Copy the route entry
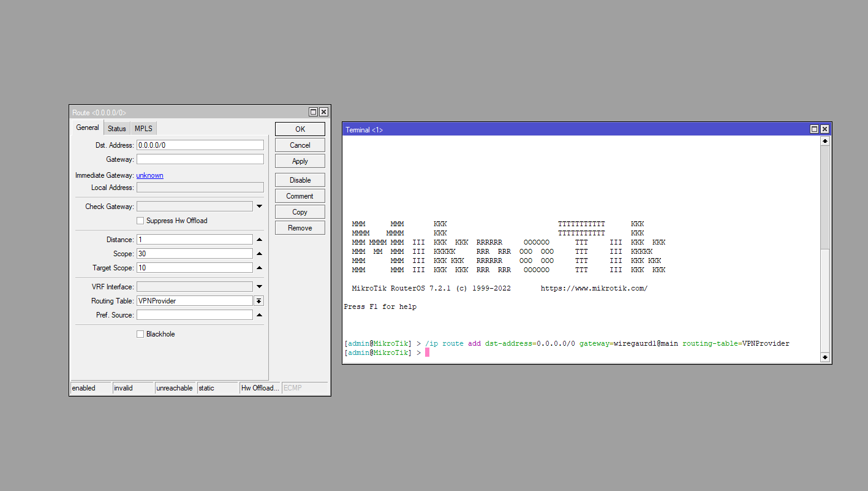The width and height of the screenshot is (868, 491). pos(300,212)
